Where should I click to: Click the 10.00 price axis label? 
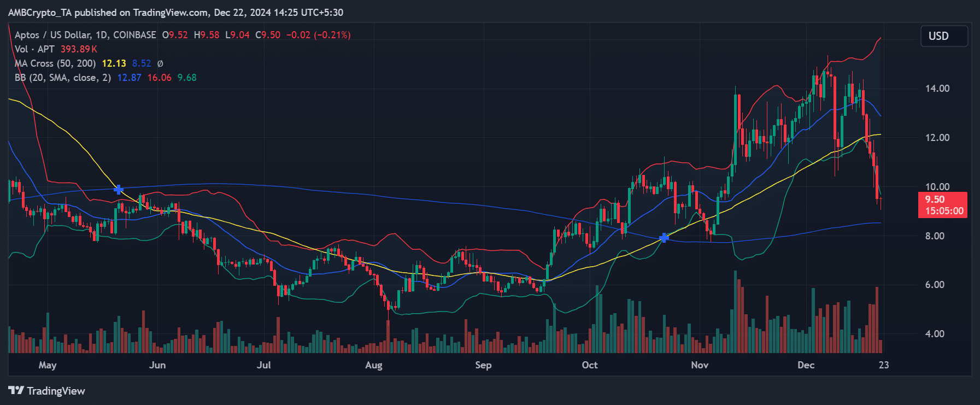point(937,187)
